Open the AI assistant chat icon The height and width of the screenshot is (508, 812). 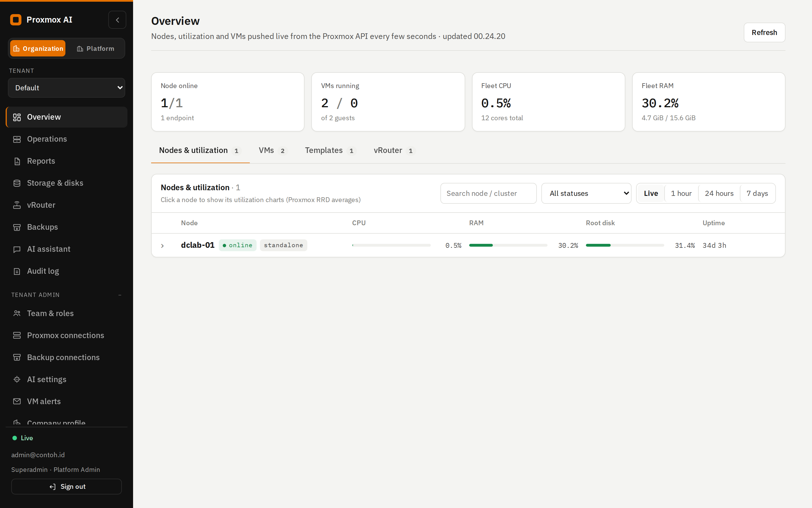point(17,249)
